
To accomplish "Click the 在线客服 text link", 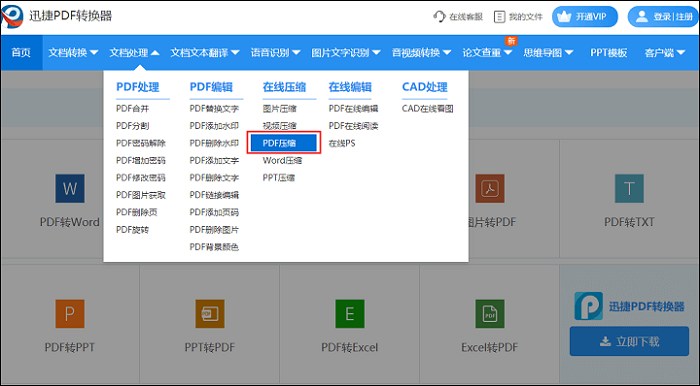I will 466,17.
